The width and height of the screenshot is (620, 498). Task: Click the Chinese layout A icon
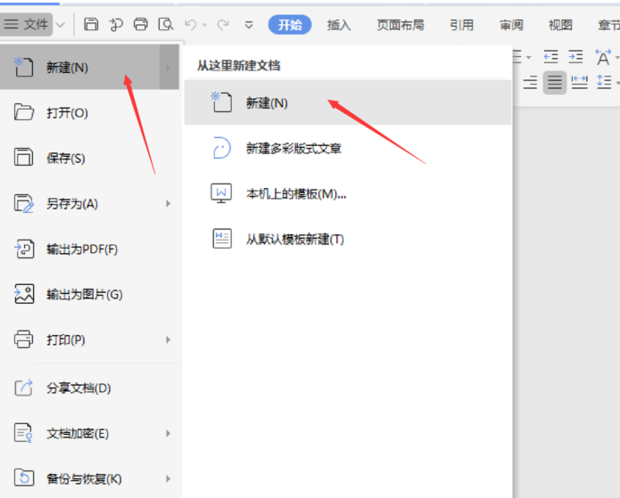tap(603, 57)
